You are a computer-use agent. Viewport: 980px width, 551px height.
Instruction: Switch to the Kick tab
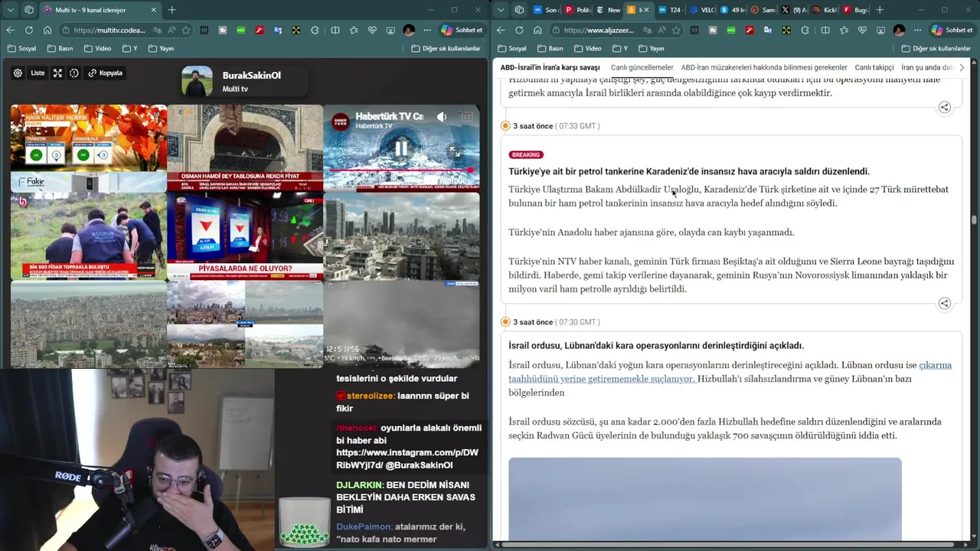click(x=825, y=10)
